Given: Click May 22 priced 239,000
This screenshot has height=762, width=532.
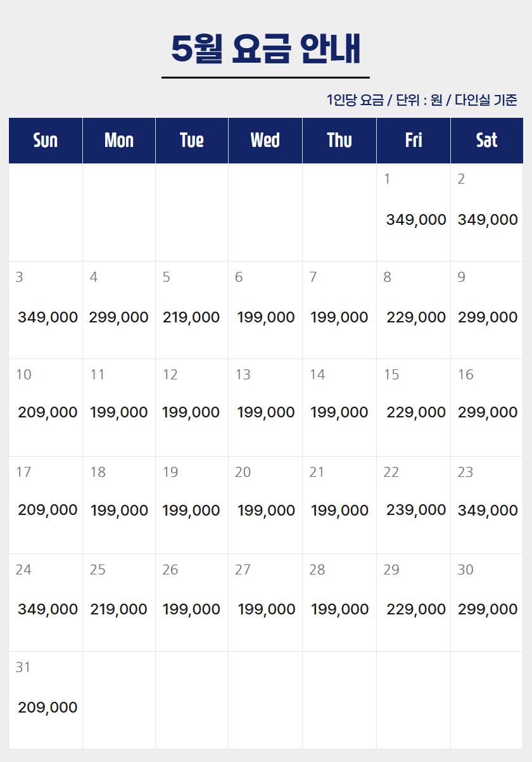Looking at the screenshot, I should click(x=414, y=505).
